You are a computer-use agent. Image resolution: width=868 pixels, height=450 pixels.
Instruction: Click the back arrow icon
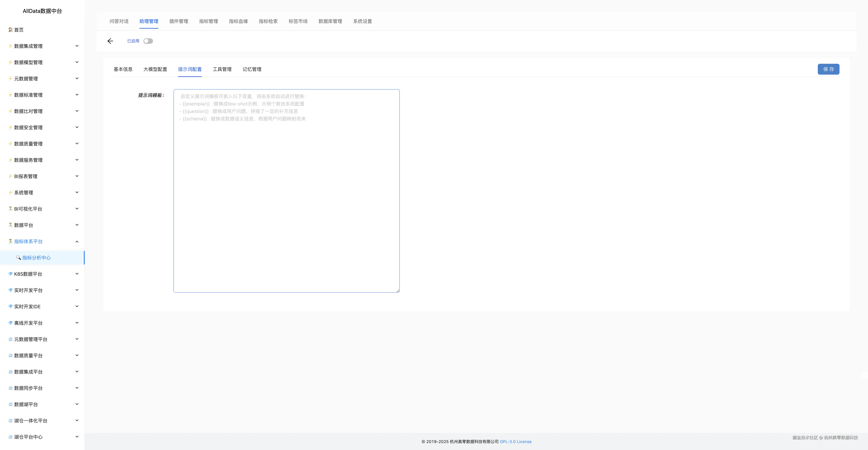click(110, 41)
